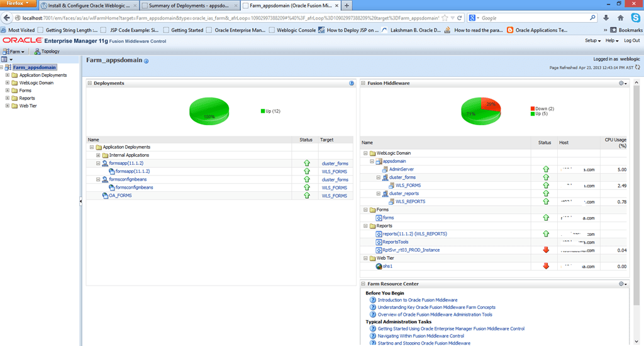Open the Help menu

[x=611, y=41]
